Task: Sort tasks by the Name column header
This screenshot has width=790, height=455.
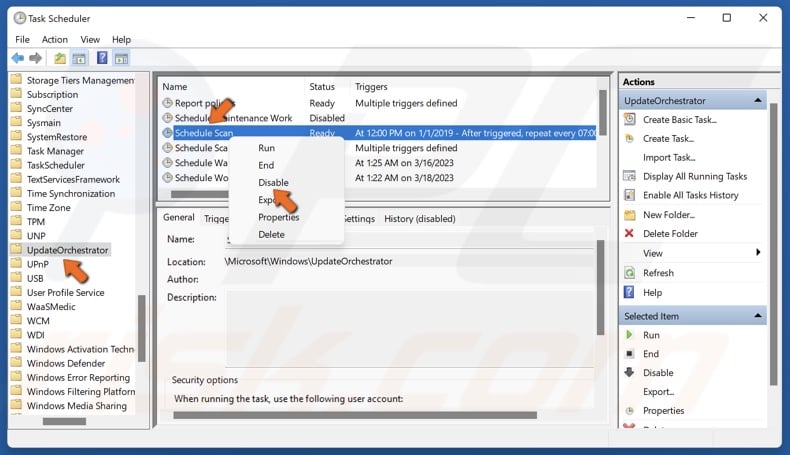Action: click(x=174, y=87)
